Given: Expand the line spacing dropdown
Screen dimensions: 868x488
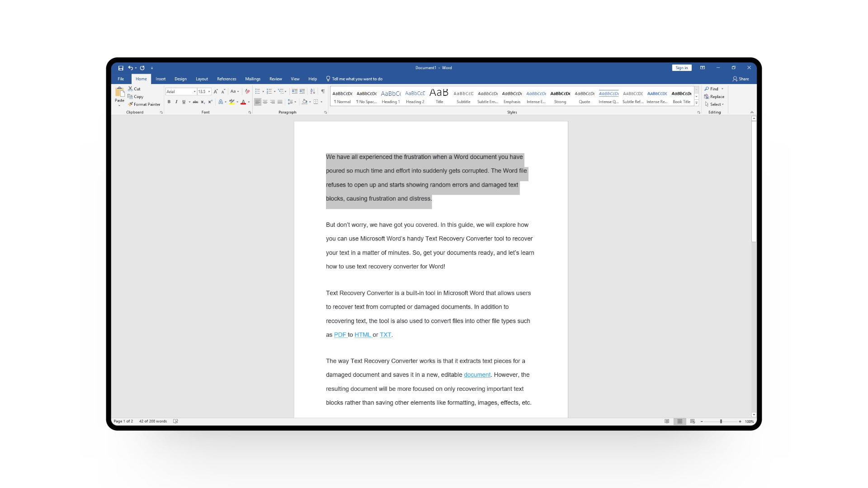Looking at the screenshot, I should point(295,102).
